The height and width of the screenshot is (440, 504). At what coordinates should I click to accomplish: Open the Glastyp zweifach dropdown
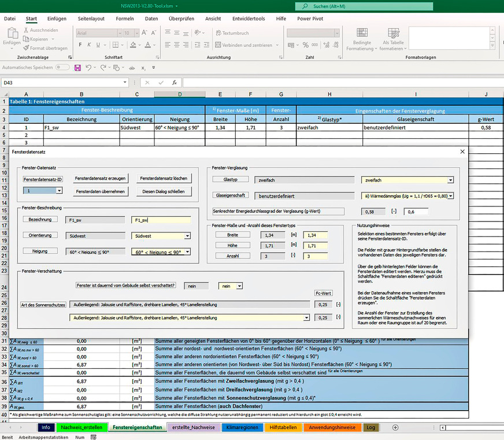point(450,180)
